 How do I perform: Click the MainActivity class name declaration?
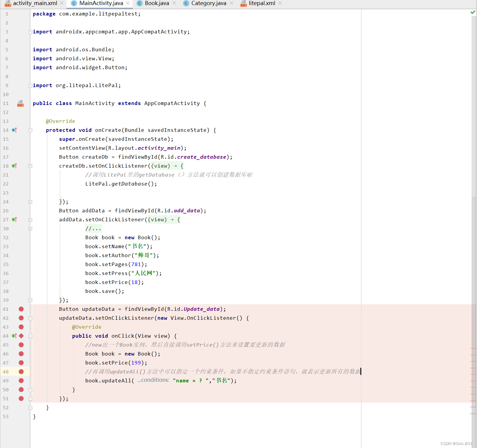(x=95, y=103)
